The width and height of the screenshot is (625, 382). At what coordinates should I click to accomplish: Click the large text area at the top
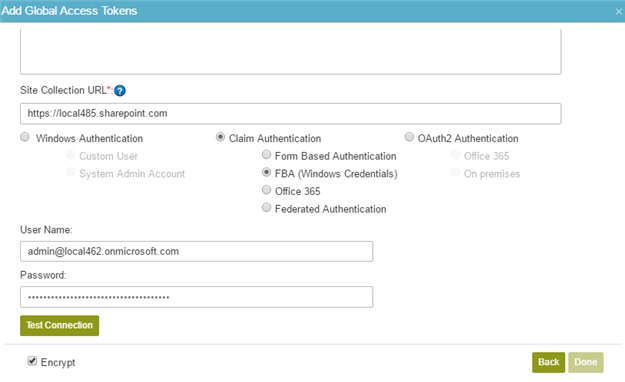coord(291,51)
